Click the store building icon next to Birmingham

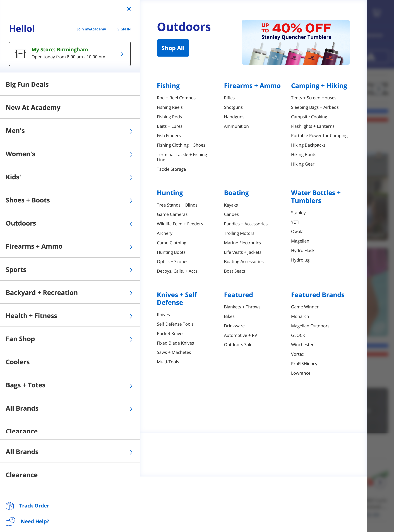pyautogui.click(x=20, y=54)
